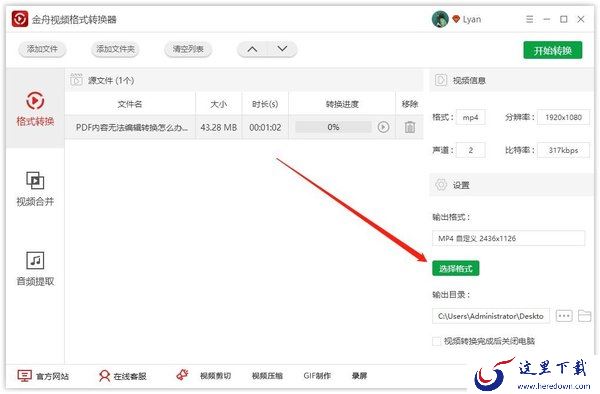Click the 文件名 column header
The width and height of the screenshot is (600, 394).
pos(130,104)
